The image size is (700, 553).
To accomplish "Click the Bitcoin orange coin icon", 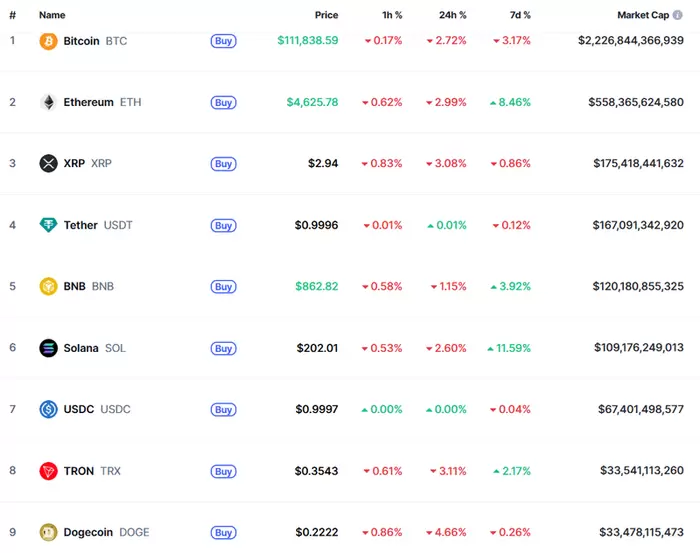I will point(48,41).
